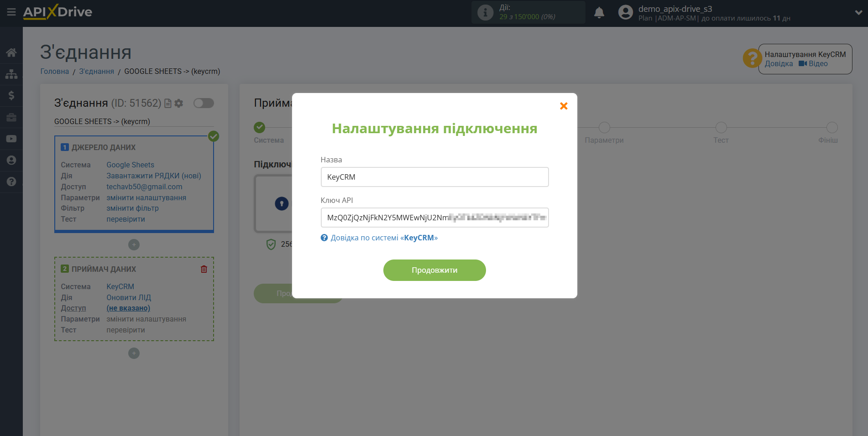
Task: Go to З'єднання breadcrumb
Action: click(97, 71)
